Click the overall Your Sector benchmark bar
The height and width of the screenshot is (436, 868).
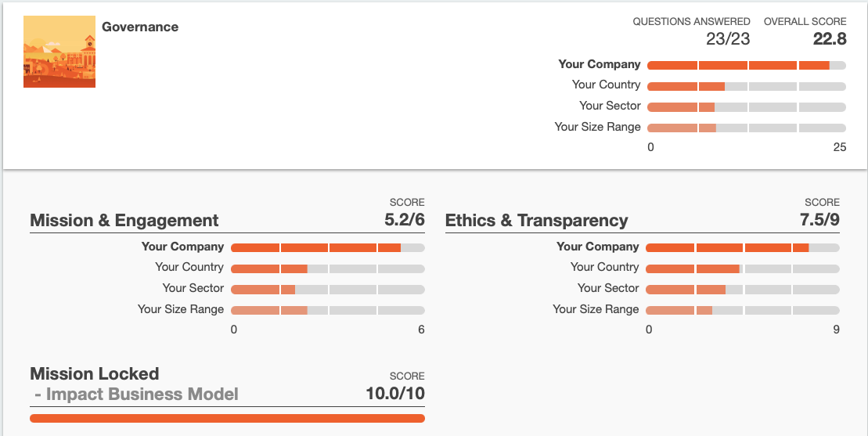pyautogui.click(x=747, y=107)
